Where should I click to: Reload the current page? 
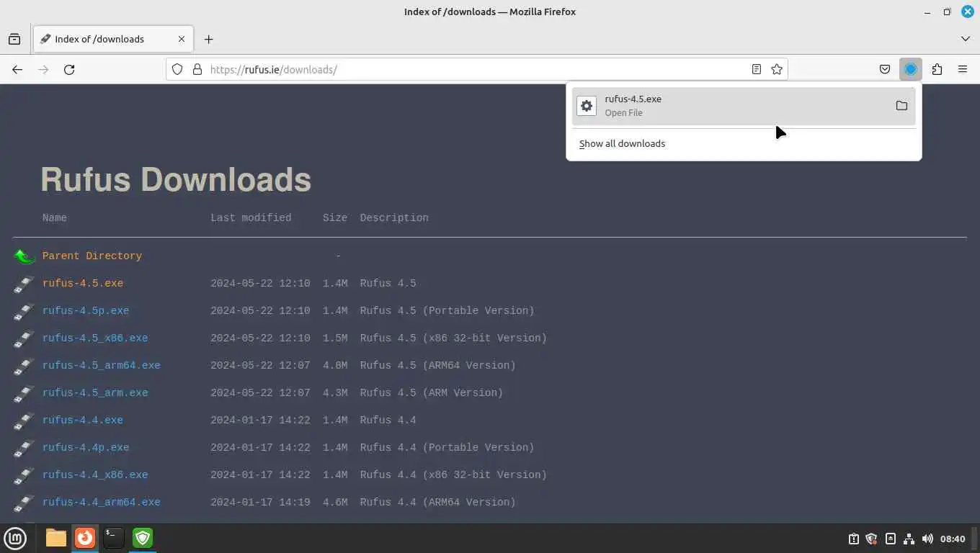(x=69, y=69)
